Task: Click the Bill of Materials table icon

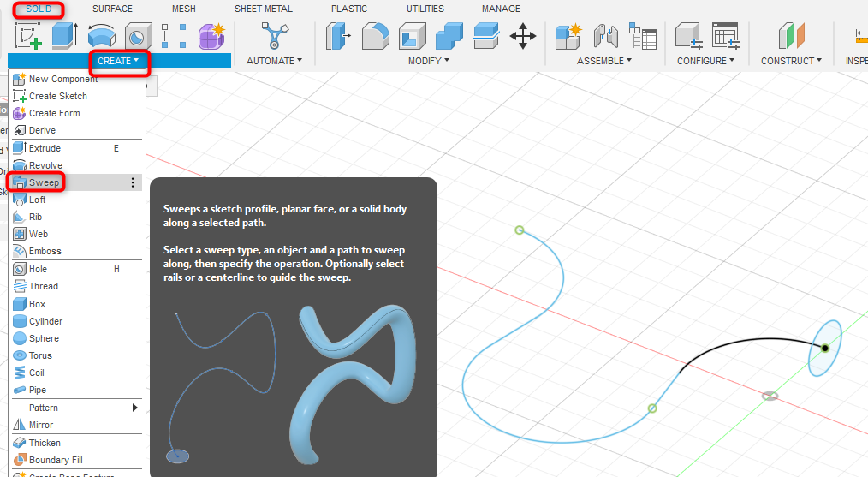Action: (x=643, y=36)
